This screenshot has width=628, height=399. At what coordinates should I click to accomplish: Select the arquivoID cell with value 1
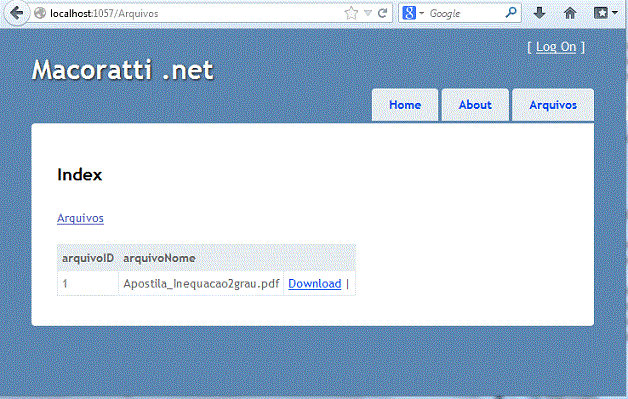tap(88, 284)
